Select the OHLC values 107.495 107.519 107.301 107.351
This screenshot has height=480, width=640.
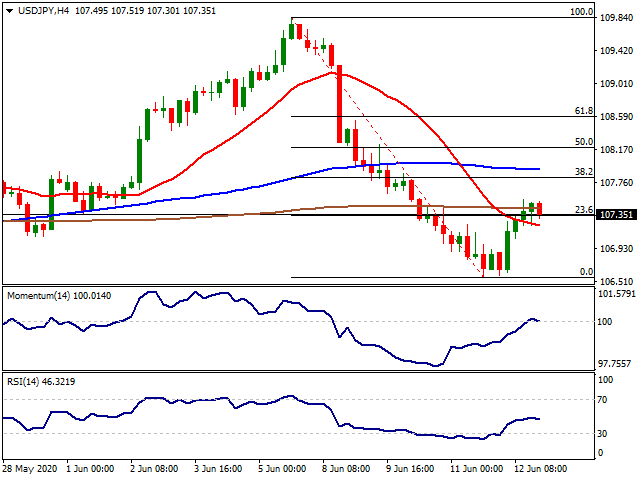coord(145,11)
